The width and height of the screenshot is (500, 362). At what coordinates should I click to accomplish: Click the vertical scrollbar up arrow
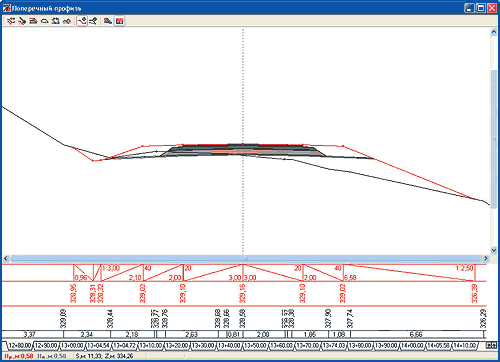coord(494,32)
